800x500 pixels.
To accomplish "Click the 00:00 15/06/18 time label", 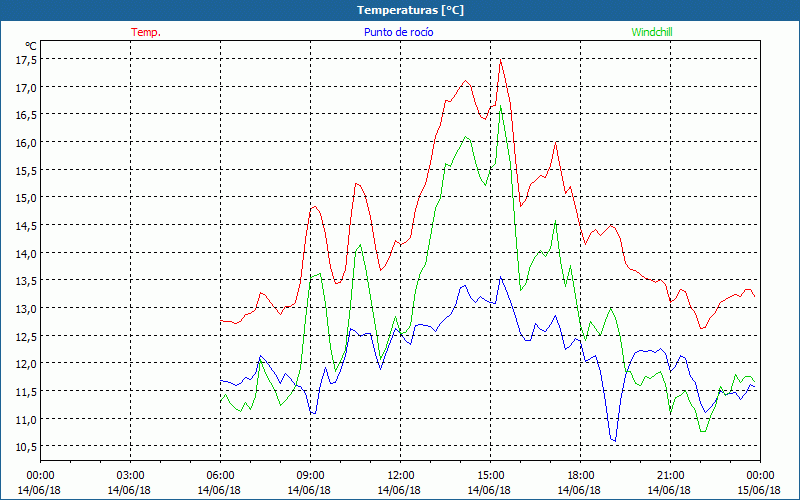I will pos(759,483).
